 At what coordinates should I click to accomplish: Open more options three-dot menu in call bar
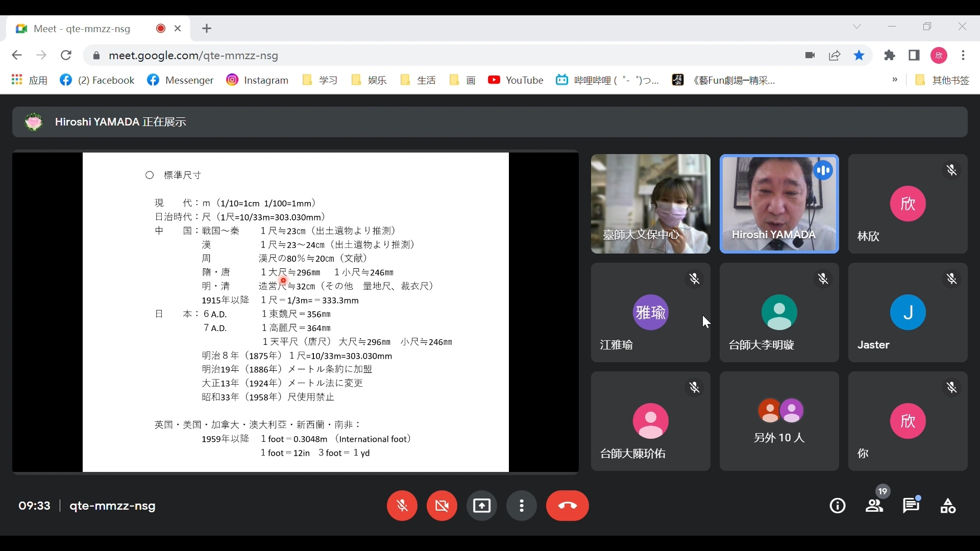tap(522, 506)
